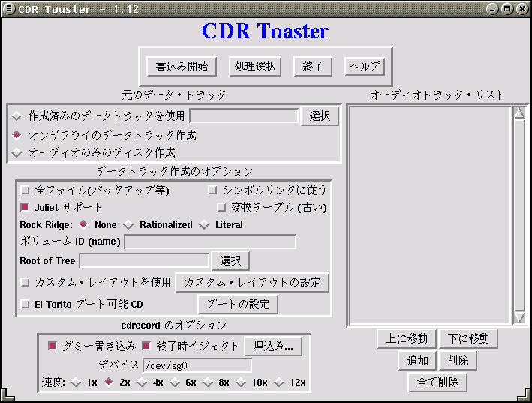The image size is (532, 403).
Task: Enable the 全ファイル(バックアップ等) checkbox
Action: point(26,190)
